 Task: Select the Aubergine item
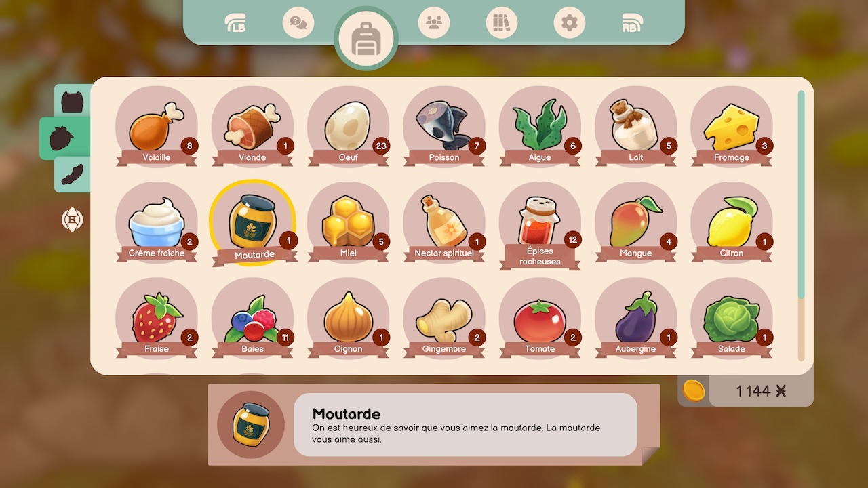(636, 318)
